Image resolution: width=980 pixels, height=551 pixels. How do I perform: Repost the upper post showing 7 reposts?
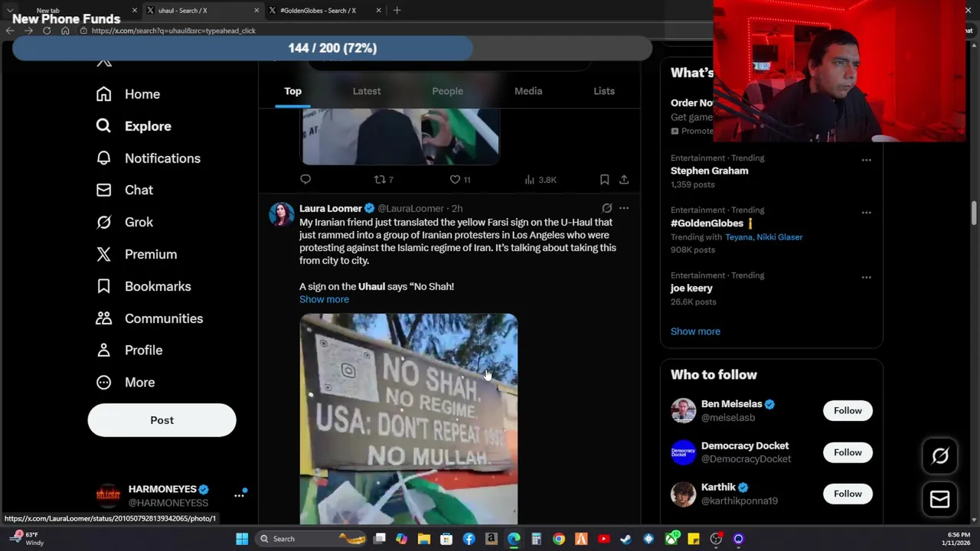tap(384, 179)
